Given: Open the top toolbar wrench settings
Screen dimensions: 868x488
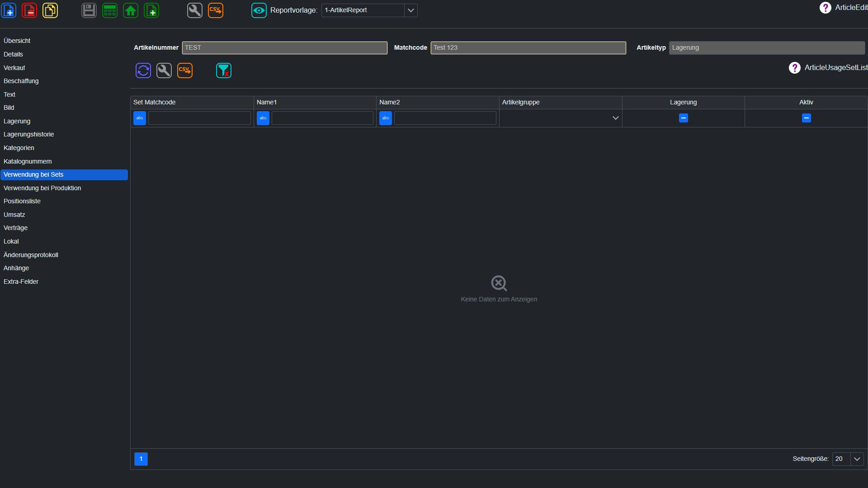Looking at the screenshot, I should (x=195, y=10).
